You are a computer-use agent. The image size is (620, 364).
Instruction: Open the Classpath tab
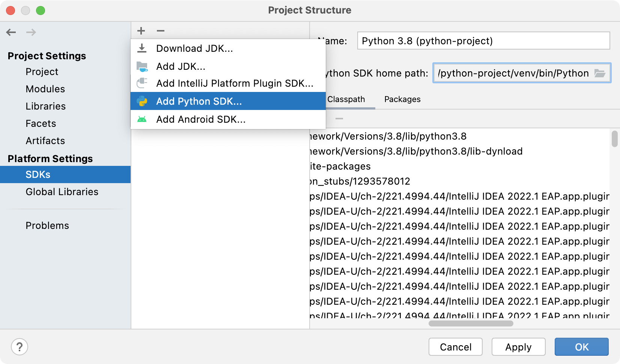point(346,99)
